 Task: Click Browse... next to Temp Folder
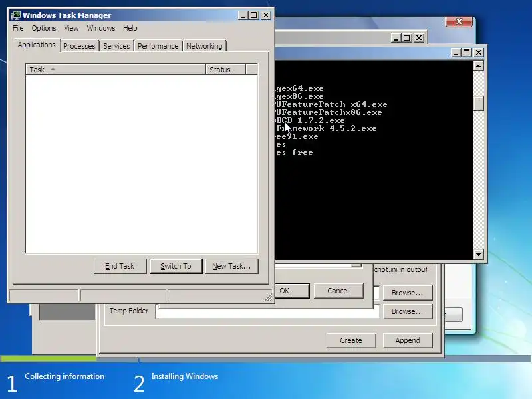tap(408, 311)
